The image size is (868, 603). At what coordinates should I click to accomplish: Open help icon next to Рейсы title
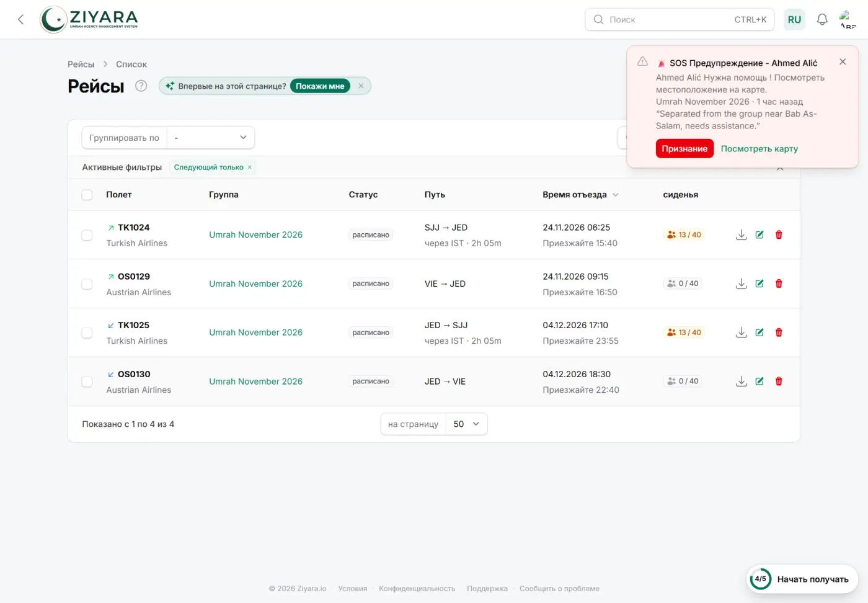141,86
